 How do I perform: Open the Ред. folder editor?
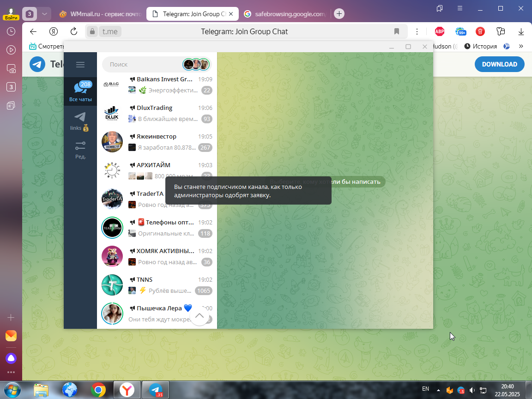(80, 150)
